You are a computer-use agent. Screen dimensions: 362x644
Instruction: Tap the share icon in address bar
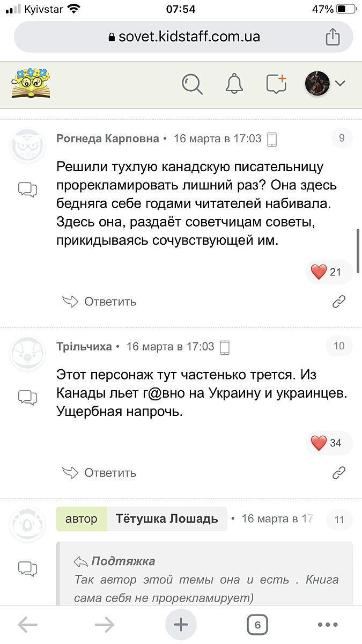333,36
